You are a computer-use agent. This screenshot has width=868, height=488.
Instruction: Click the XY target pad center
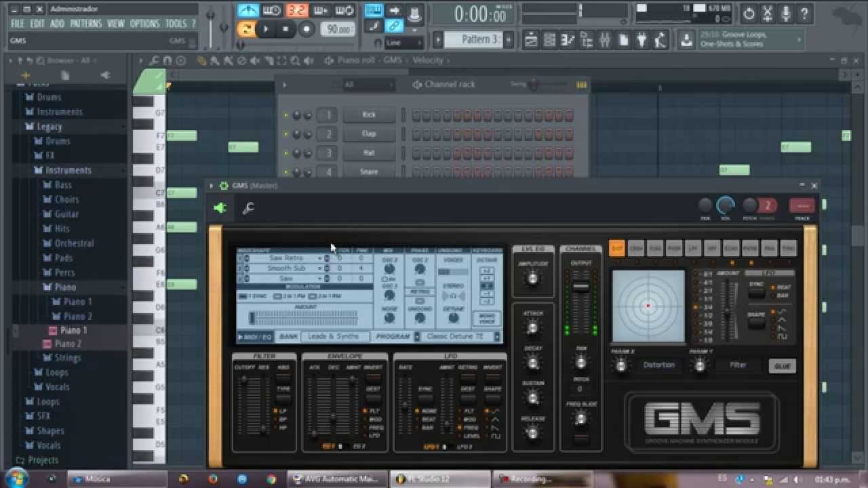point(648,306)
